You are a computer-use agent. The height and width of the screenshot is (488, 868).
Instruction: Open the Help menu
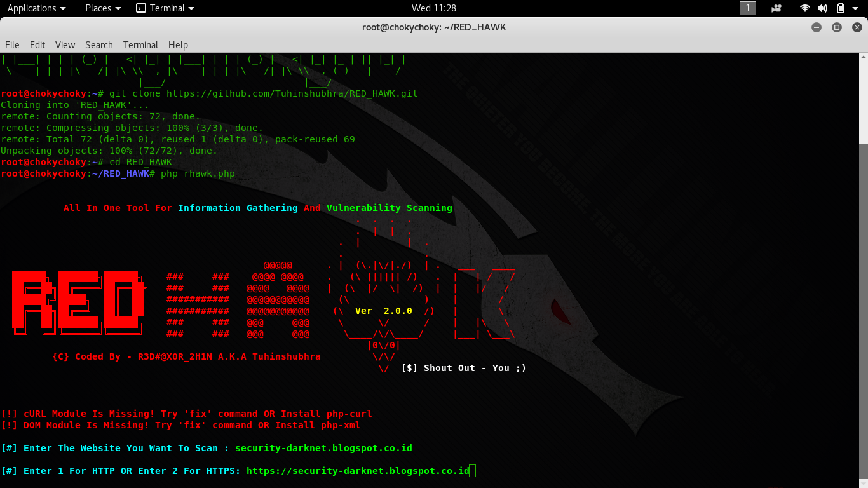coord(178,44)
